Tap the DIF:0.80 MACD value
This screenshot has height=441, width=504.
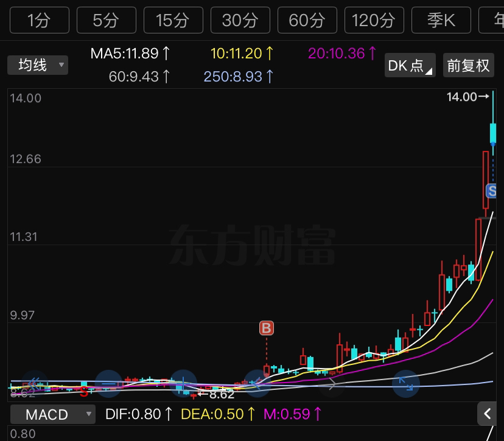[139, 414]
